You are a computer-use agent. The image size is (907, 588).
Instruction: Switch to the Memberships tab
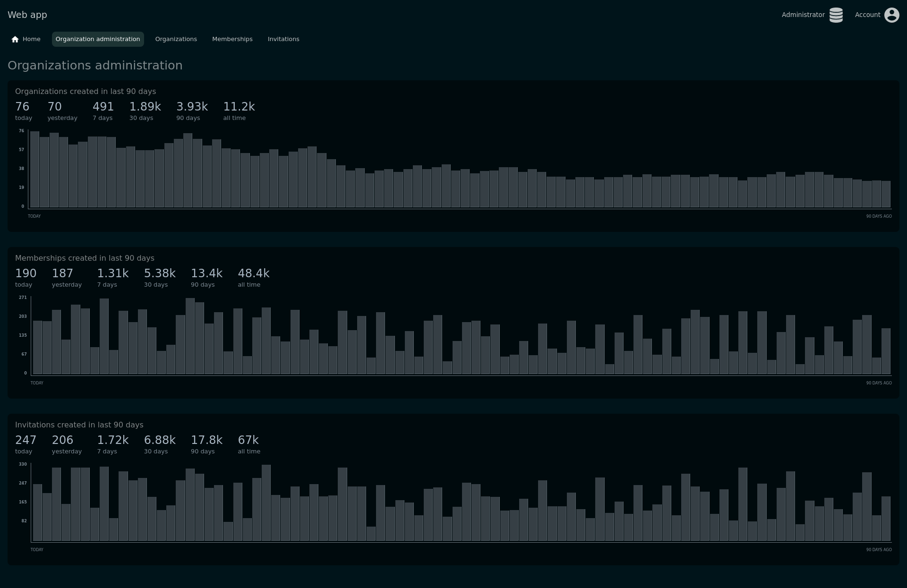pos(232,39)
